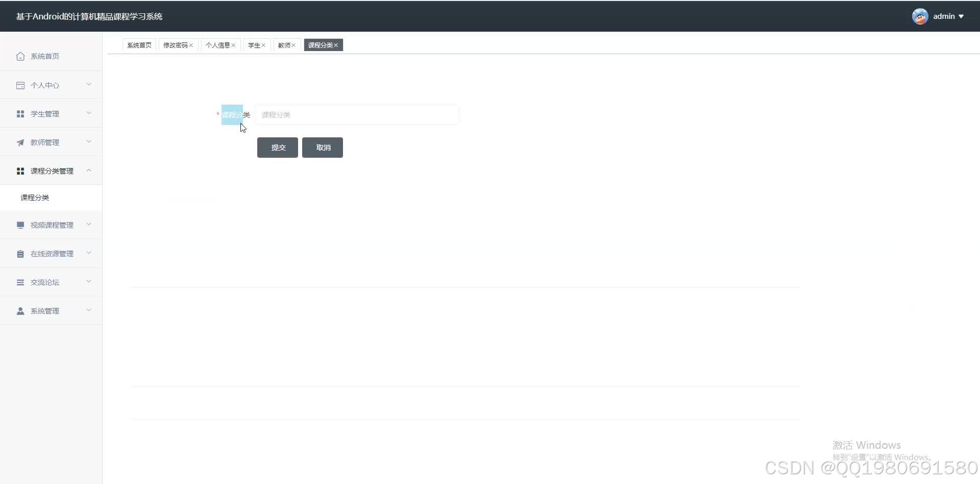980x484 pixels.
Task: Expand the 交流论坛 menu chevron
Action: (x=89, y=281)
